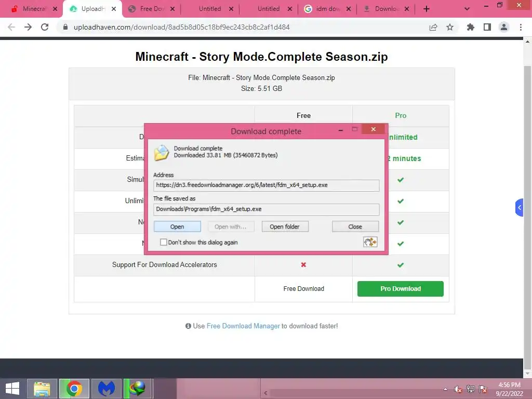Go forward to the next page
Screen dimensions: 532x399
point(28,27)
